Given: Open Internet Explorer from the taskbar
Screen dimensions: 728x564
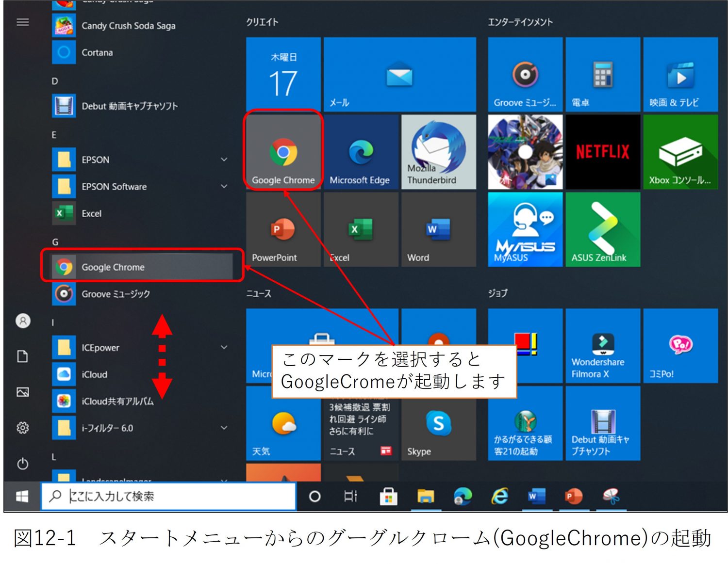Looking at the screenshot, I should [x=500, y=496].
